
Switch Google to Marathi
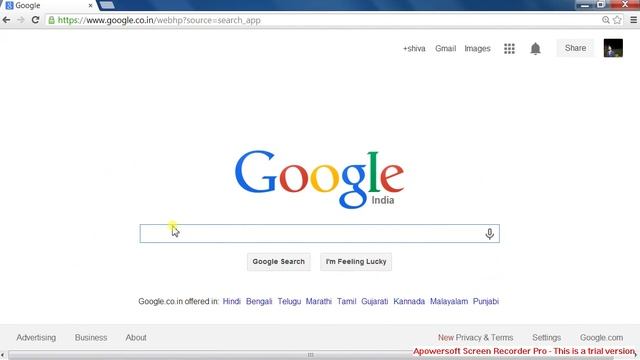pos(318,301)
